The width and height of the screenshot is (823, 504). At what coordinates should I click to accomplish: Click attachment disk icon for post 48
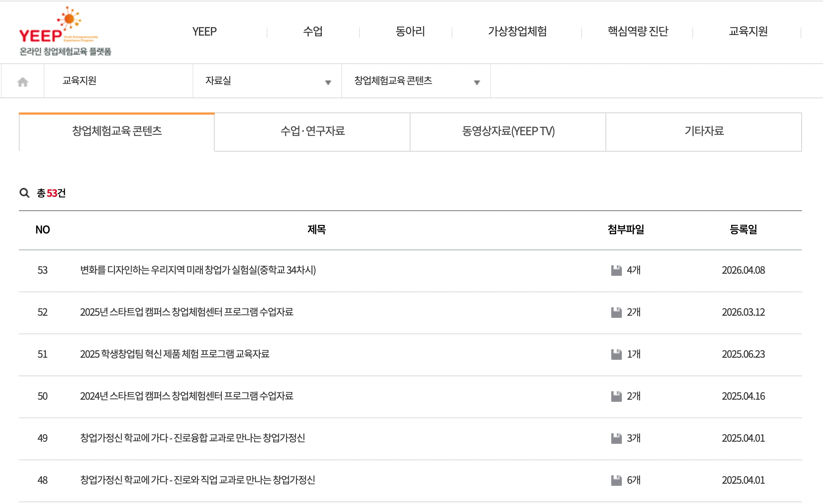(x=616, y=480)
